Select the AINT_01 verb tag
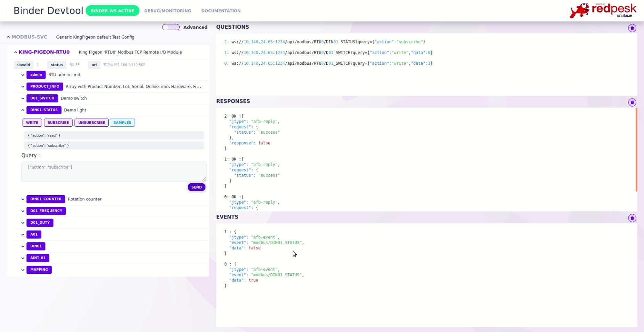The image size is (644, 332). [x=38, y=258]
